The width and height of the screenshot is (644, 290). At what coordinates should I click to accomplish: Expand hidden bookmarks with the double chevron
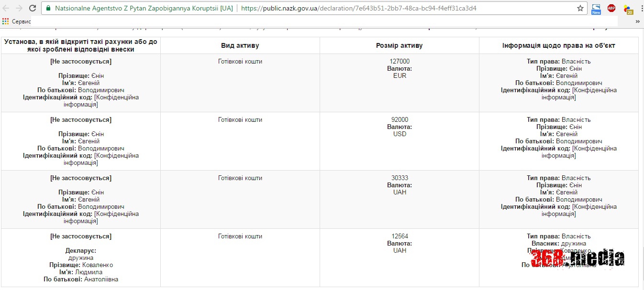[637, 21]
